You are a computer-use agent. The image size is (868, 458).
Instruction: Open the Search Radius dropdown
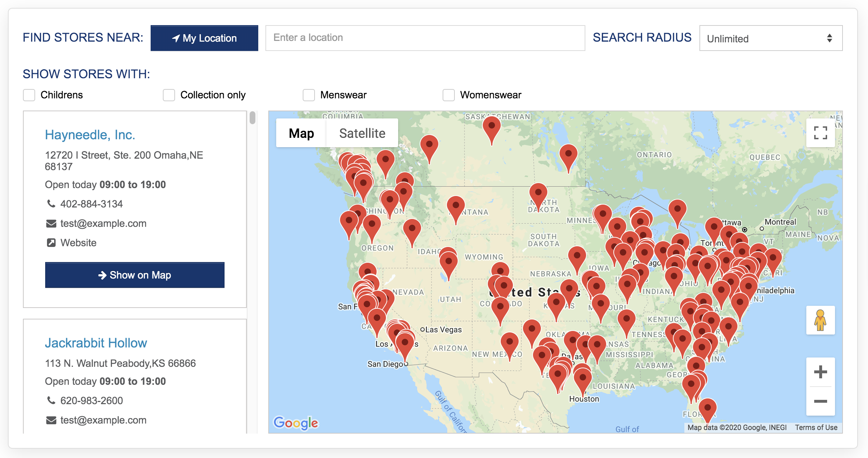[771, 38]
